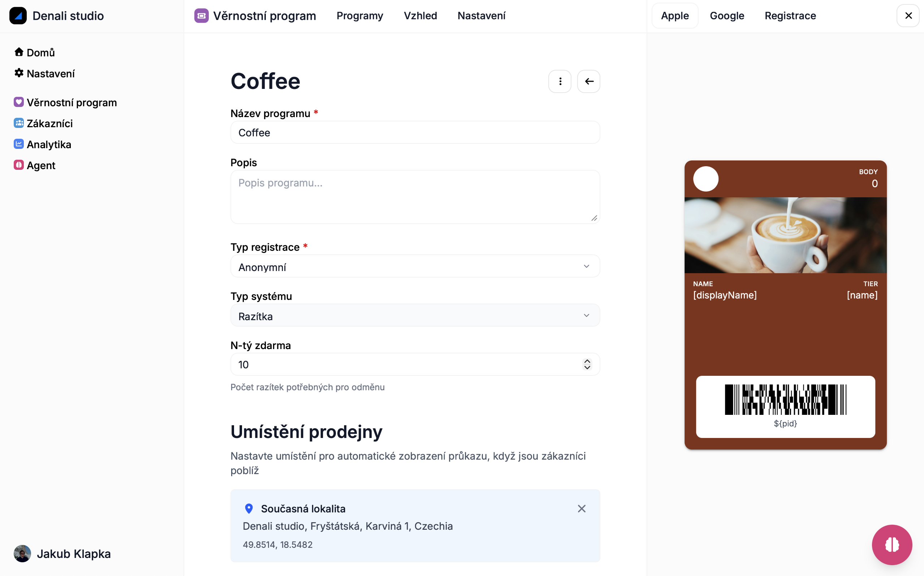
Task: Select the Agent icon in sidebar
Action: tap(19, 165)
